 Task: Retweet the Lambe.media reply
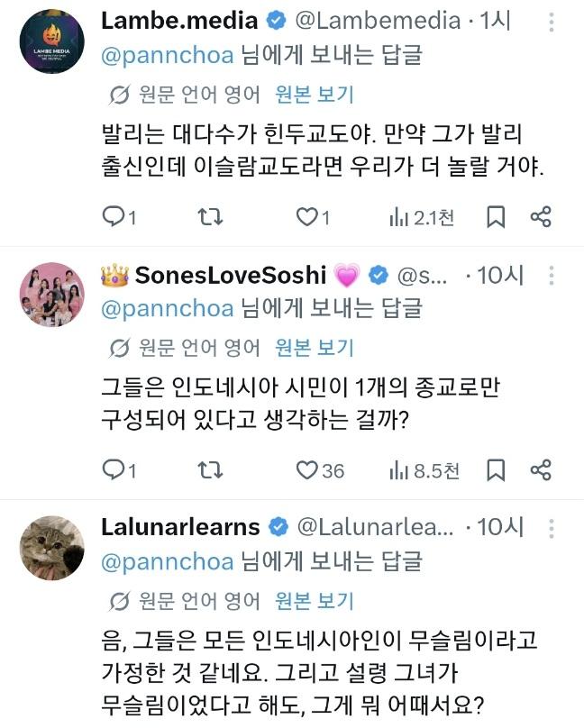click(x=210, y=217)
